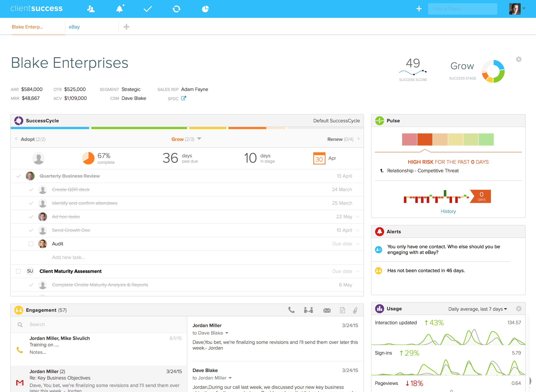Attach a file in Engagement

click(355, 310)
